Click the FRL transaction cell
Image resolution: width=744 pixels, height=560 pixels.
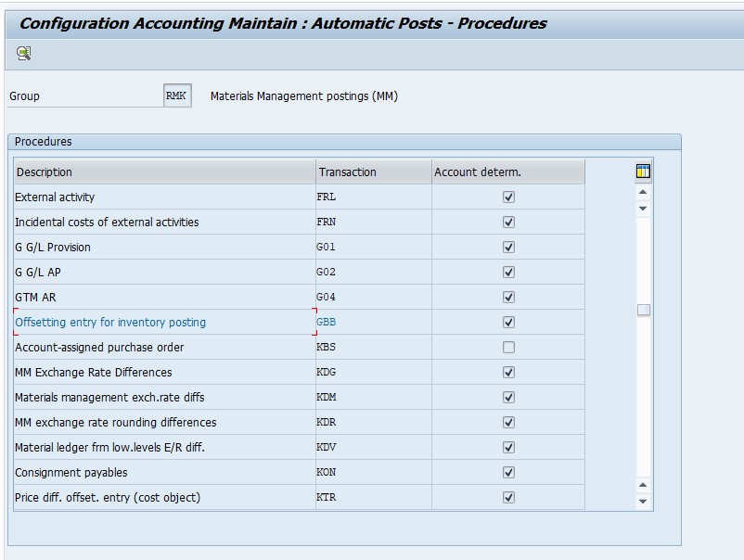click(374, 197)
